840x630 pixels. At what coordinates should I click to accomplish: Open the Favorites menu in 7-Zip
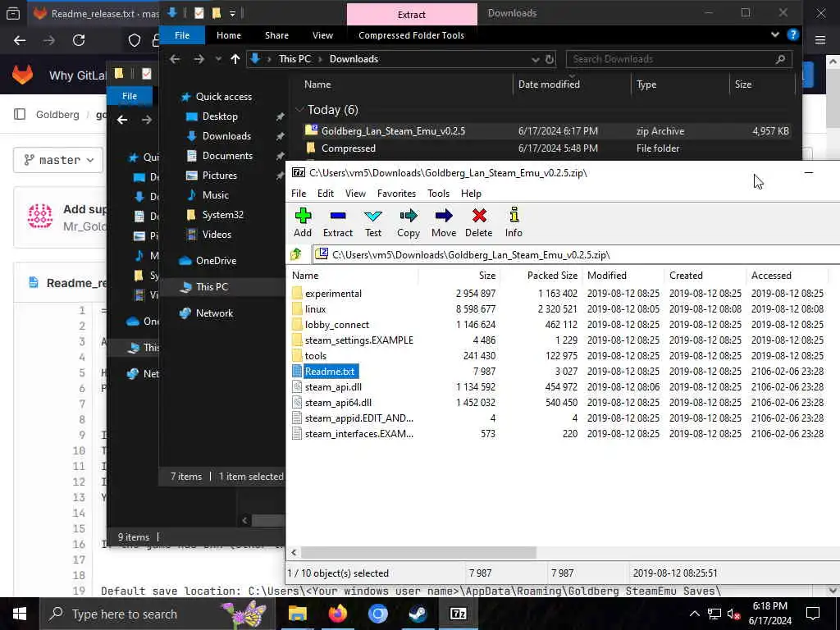click(396, 194)
